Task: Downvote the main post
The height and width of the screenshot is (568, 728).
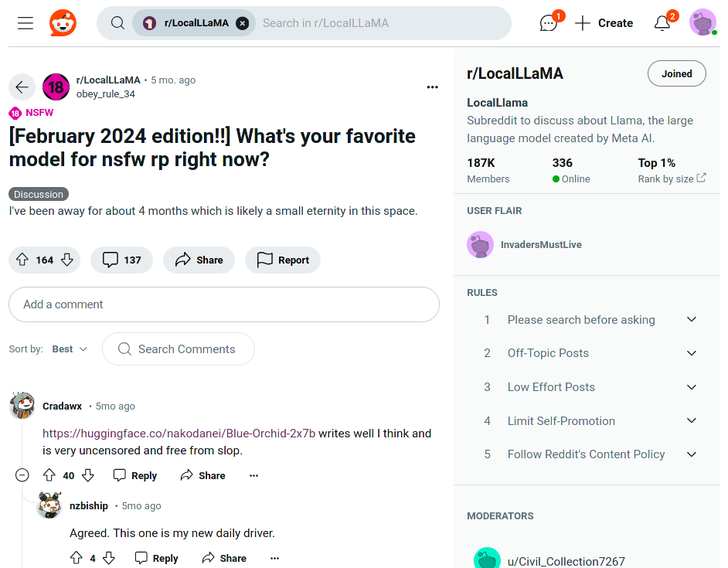Action: (67, 260)
